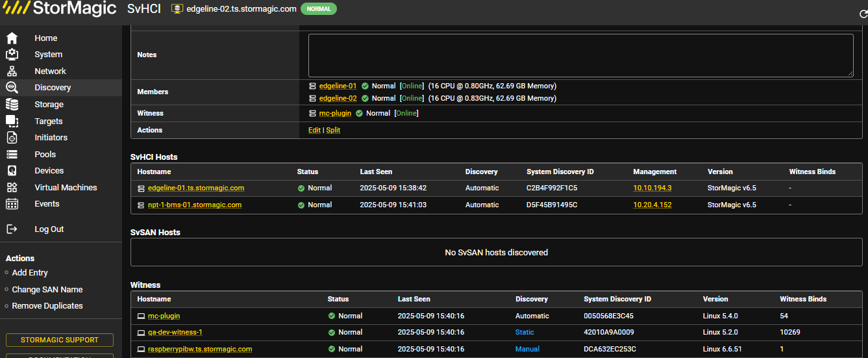Click the refresh icon at top right
This screenshot has height=358, width=868.
(x=862, y=14)
